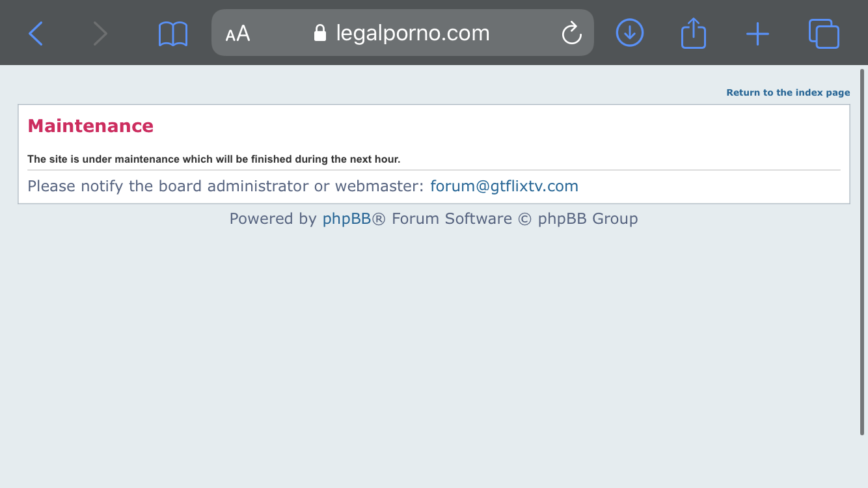Tap the browser back arrow
Image resolution: width=868 pixels, height=488 pixels.
36,33
